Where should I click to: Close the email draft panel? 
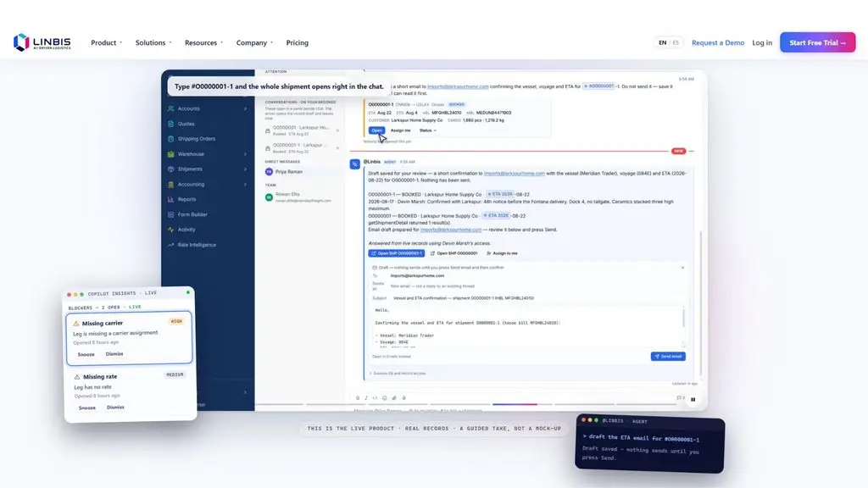pyautogui.click(x=682, y=268)
